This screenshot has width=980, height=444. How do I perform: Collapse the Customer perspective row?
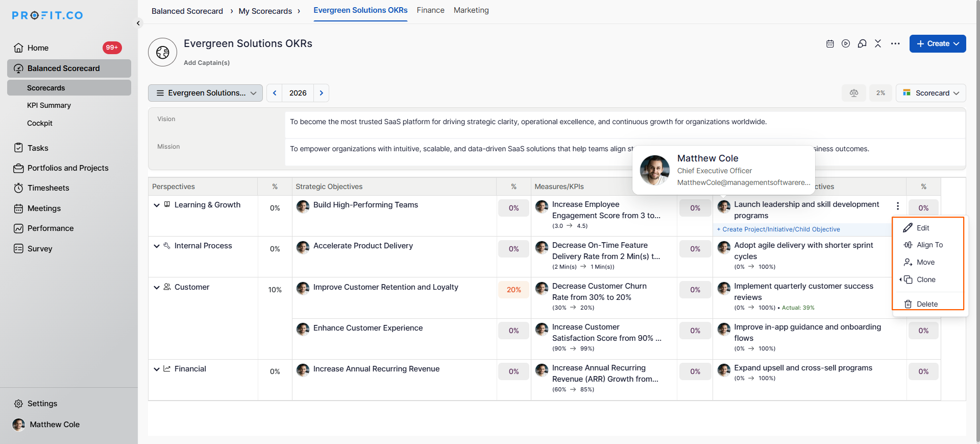coord(157,287)
